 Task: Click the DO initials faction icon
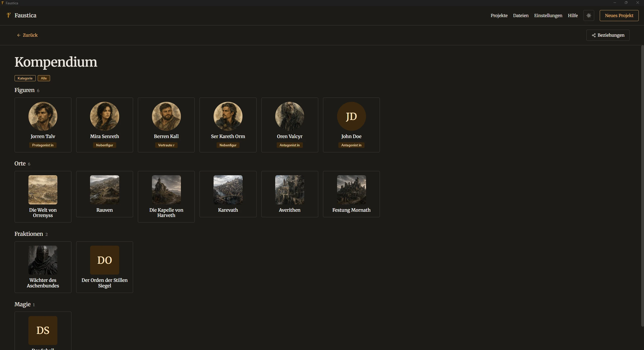(104, 260)
